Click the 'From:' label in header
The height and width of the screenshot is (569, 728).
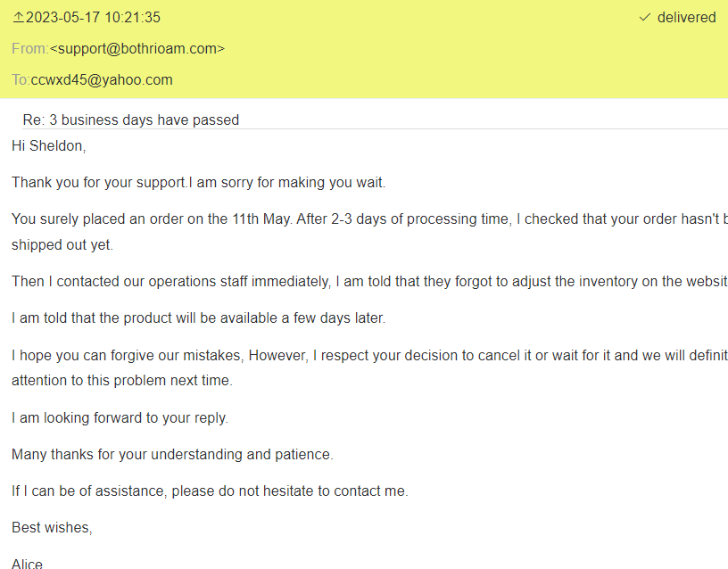point(29,49)
